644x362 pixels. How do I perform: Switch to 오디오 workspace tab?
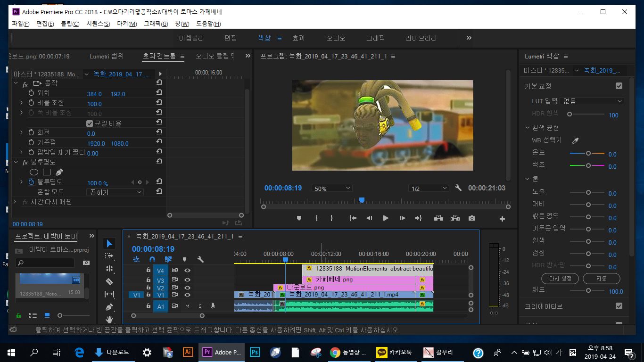pos(336,38)
